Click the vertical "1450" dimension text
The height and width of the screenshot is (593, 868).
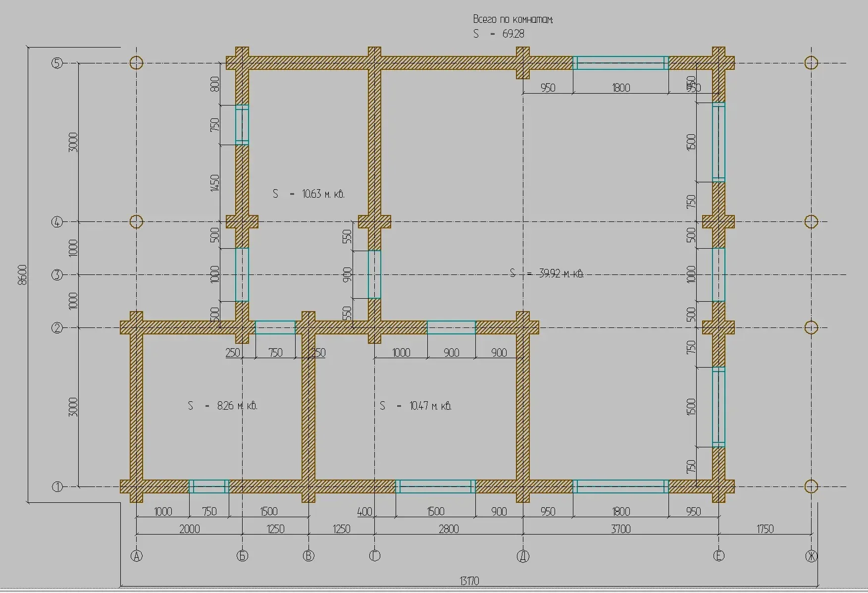pos(214,183)
